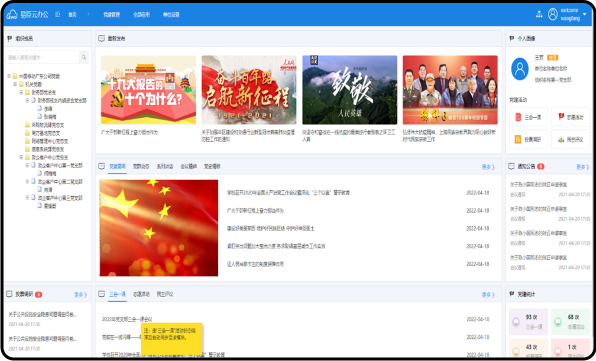Click the search magnifier icon in organization panel
Image resolution: width=596 pixels, height=361 pixels.
pos(84,57)
